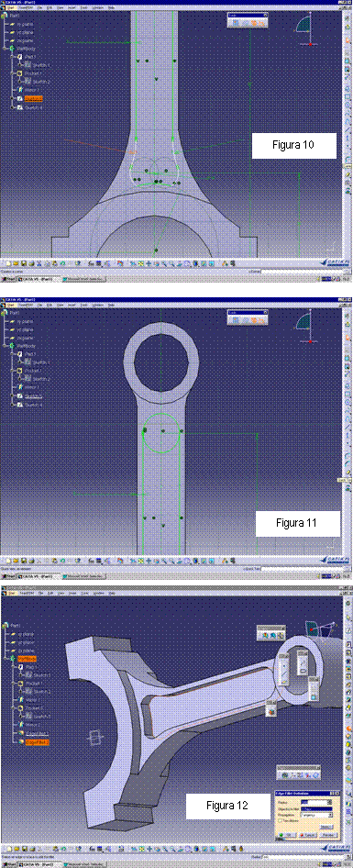Click first icon in Figura 10 floating Tools toolbar
Screen dimensions: 353x868
(236, 23)
